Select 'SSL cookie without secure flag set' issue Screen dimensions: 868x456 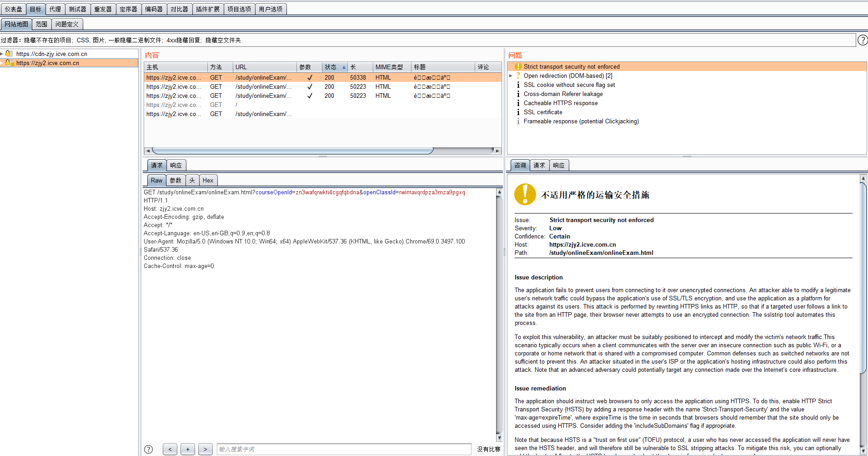pyautogui.click(x=569, y=85)
